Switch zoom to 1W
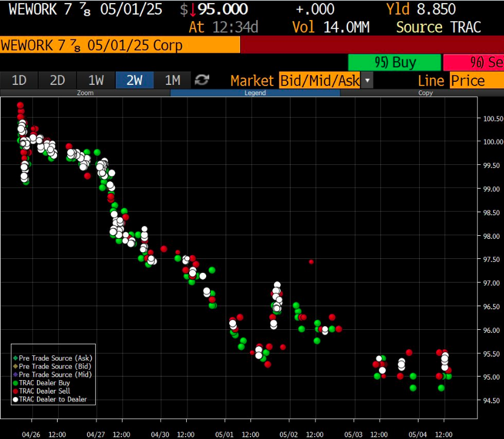The height and width of the screenshot is (439, 504). point(96,80)
